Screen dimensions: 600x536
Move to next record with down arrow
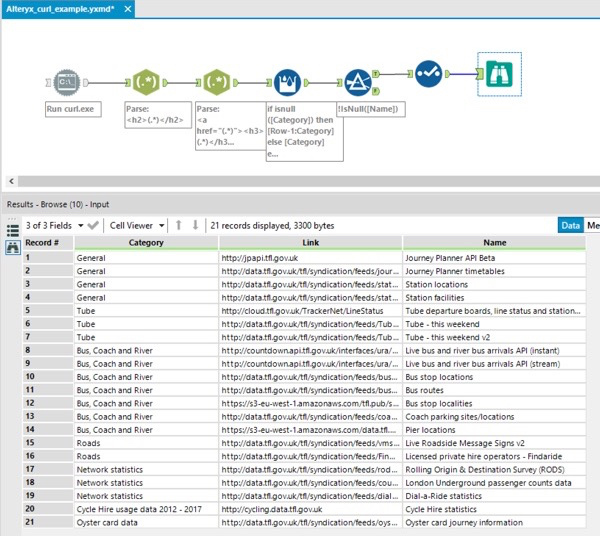[196, 225]
